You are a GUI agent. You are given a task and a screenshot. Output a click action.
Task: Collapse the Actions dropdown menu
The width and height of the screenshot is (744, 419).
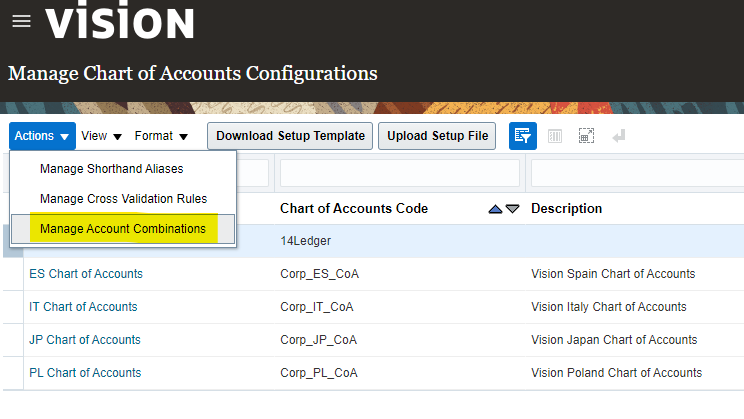(42, 136)
